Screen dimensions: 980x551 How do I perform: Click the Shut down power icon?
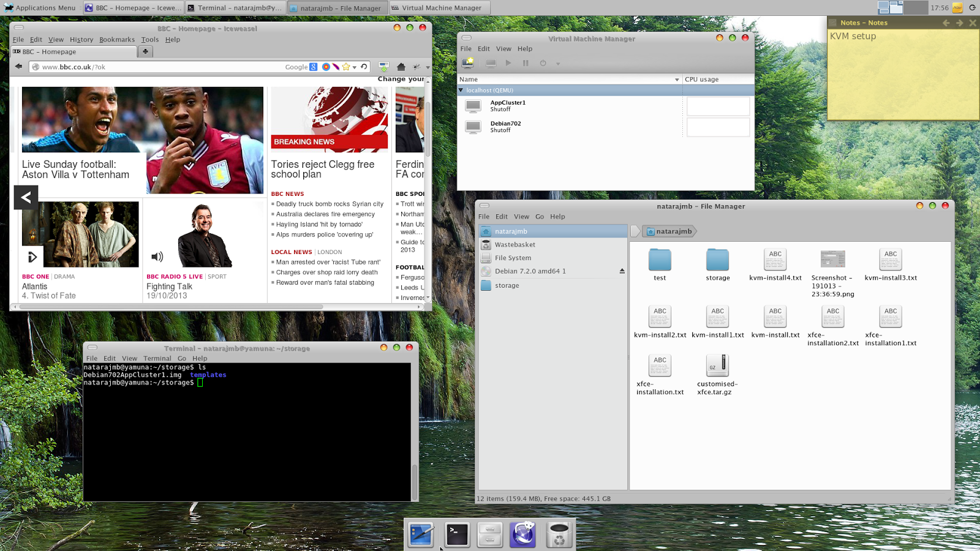pos(543,63)
